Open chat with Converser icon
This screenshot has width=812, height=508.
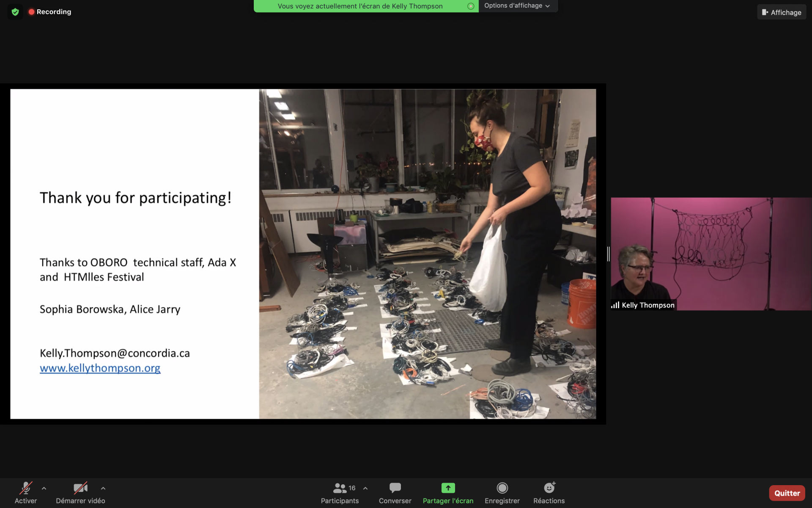(x=395, y=493)
